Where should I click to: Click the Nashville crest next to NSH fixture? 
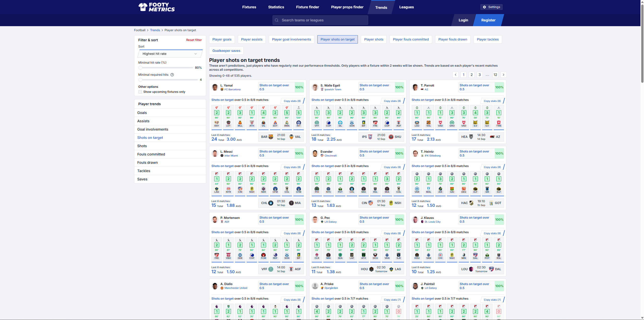(x=391, y=203)
